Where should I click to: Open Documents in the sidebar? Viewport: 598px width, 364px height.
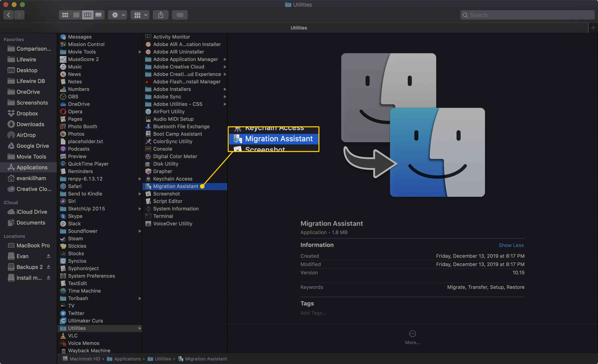(x=28, y=222)
